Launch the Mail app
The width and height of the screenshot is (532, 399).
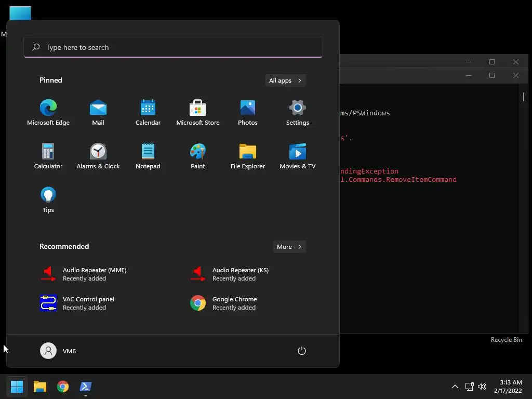[98, 113]
